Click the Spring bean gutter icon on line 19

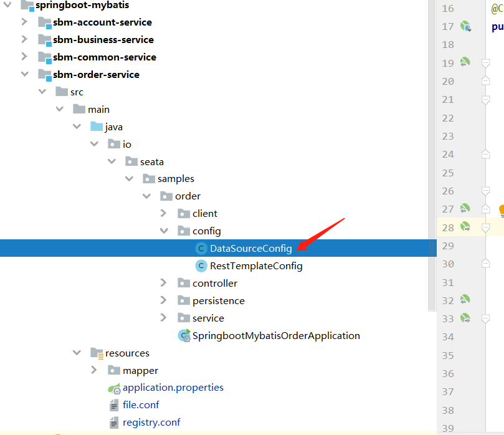(465, 62)
